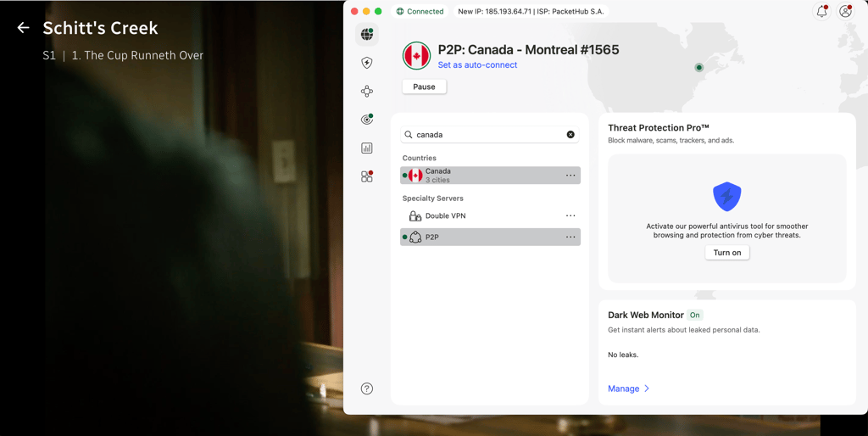868x436 pixels.
Task: Click the Schitt's Creek title text
Action: [x=100, y=28]
